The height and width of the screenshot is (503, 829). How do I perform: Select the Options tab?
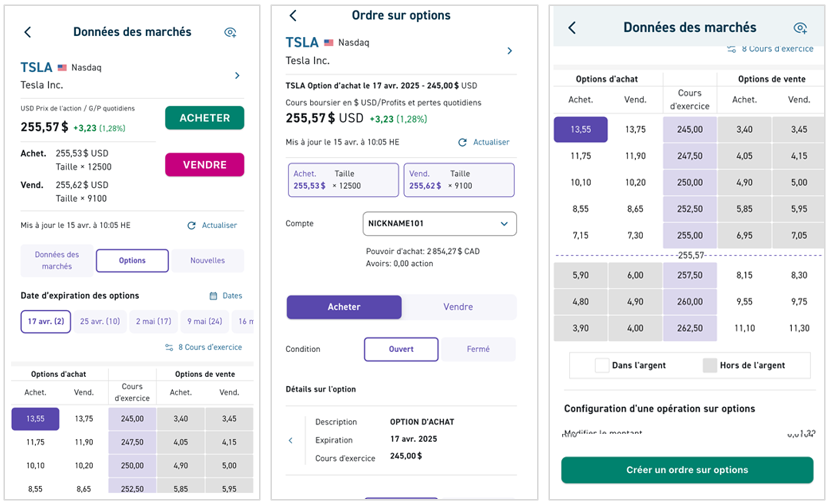[x=132, y=260]
